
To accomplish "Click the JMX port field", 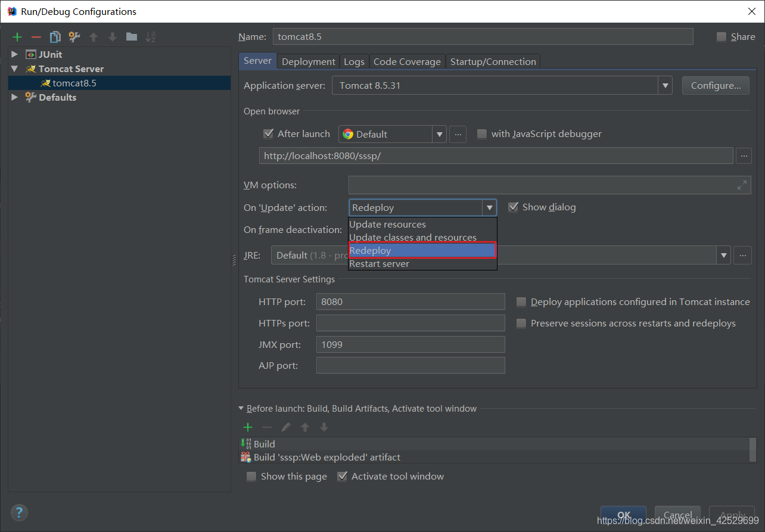I will click(411, 345).
